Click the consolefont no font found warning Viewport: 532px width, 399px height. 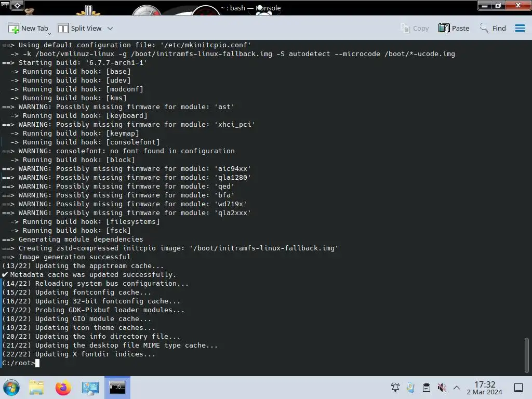(118, 151)
